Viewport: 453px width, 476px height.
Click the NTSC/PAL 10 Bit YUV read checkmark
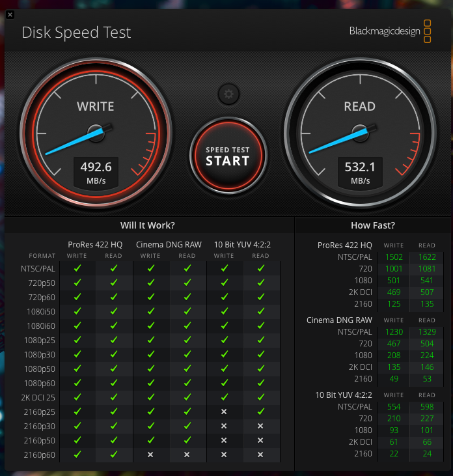(260, 268)
